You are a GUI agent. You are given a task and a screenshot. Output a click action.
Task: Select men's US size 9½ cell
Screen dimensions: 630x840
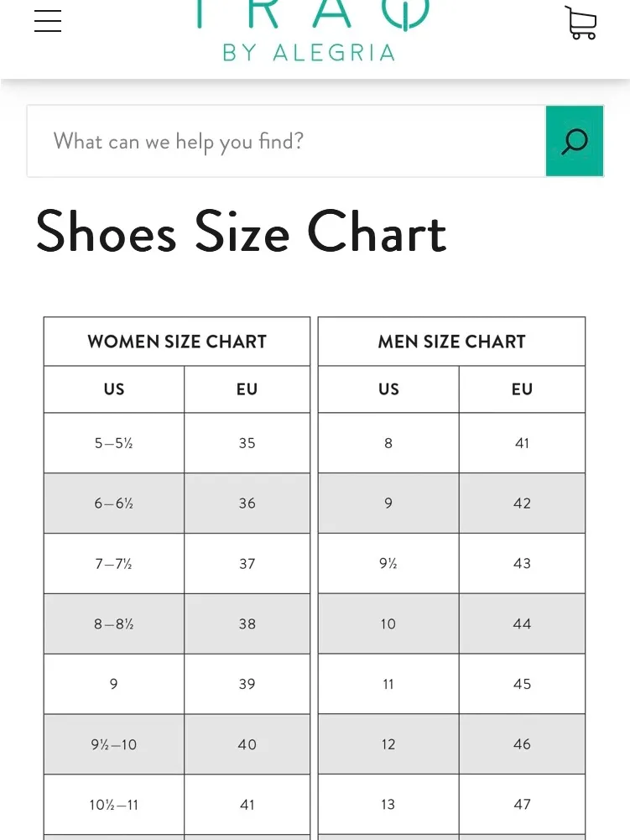(388, 563)
